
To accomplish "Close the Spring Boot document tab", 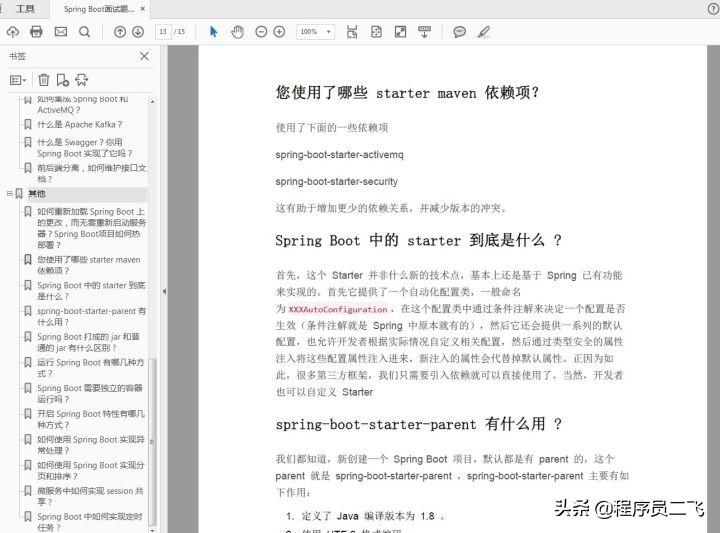I will coord(143,9).
